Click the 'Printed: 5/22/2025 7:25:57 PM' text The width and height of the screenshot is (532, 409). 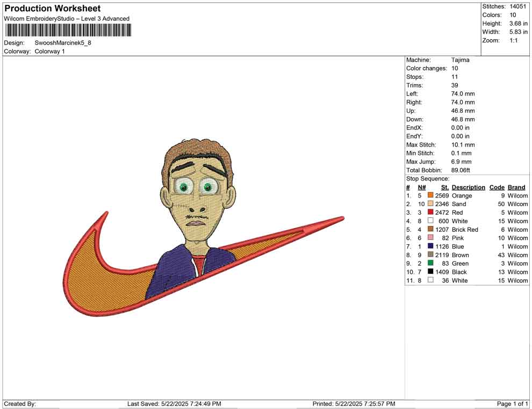[x=354, y=404]
